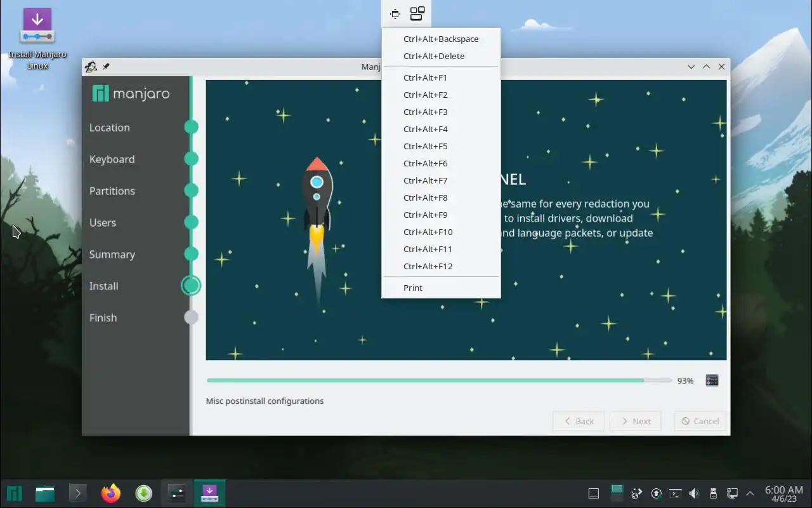
Task: Select the Location step in the sidebar
Action: [109, 128]
